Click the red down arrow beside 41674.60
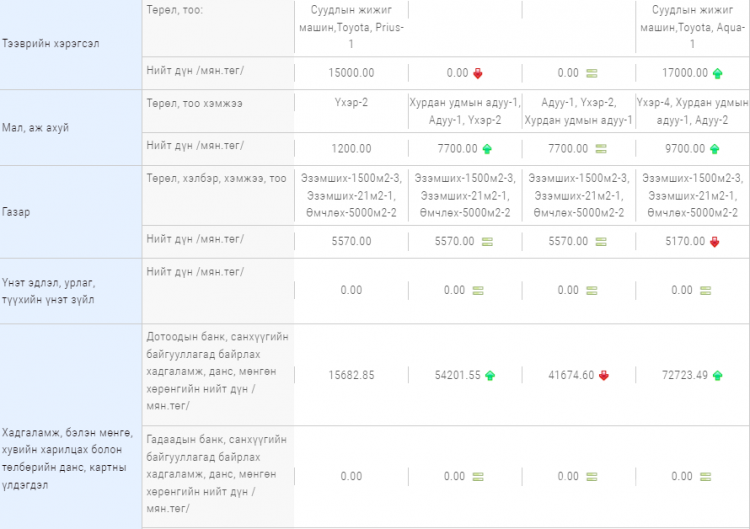The height and width of the screenshot is (529, 750). [604, 376]
